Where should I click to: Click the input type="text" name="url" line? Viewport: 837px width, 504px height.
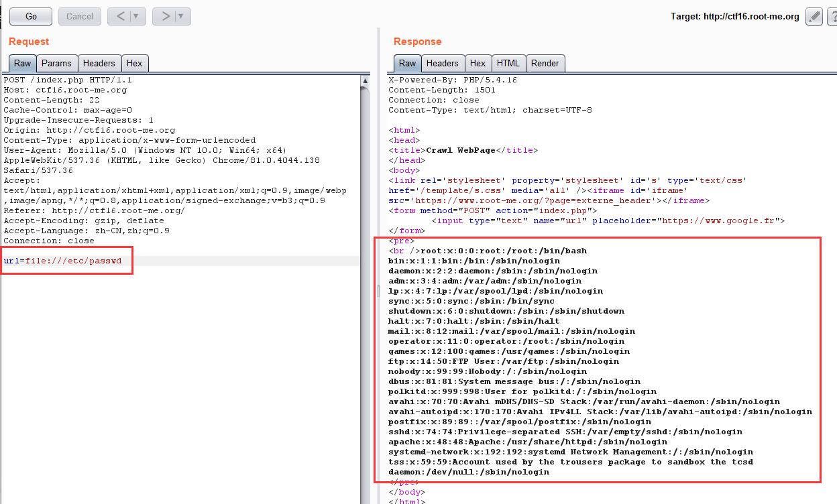(608, 220)
